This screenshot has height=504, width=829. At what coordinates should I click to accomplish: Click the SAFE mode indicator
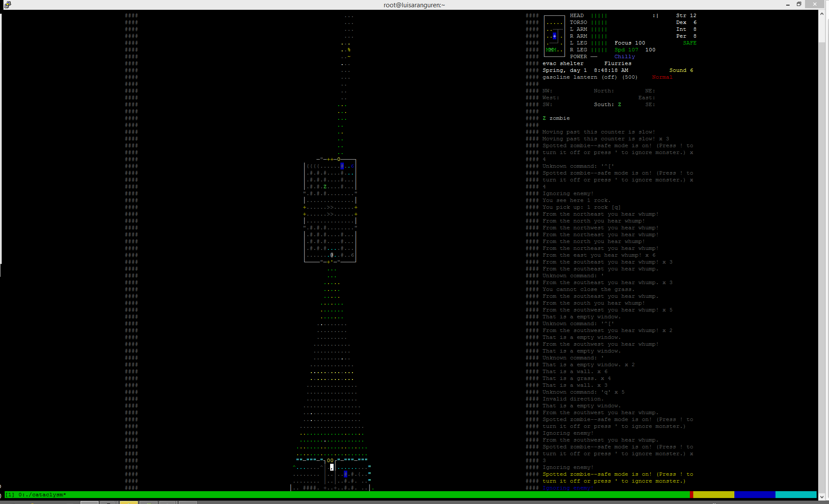click(x=689, y=43)
